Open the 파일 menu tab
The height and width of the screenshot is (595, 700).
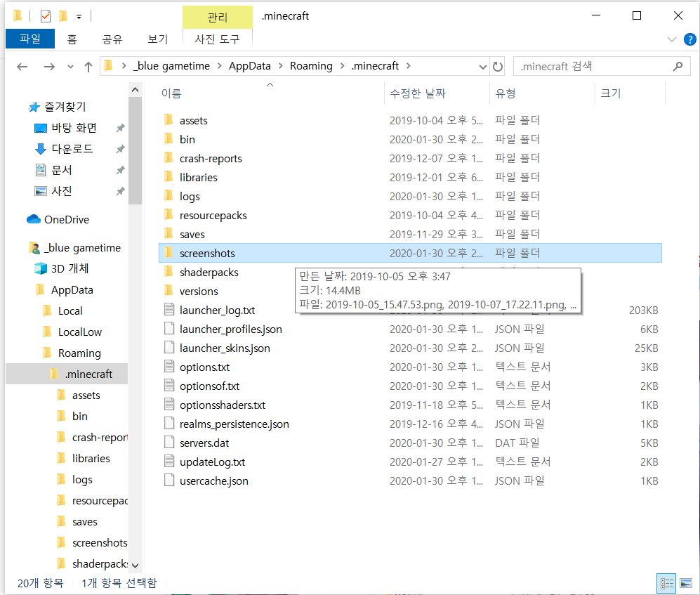pyautogui.click(x=30, y=39)
